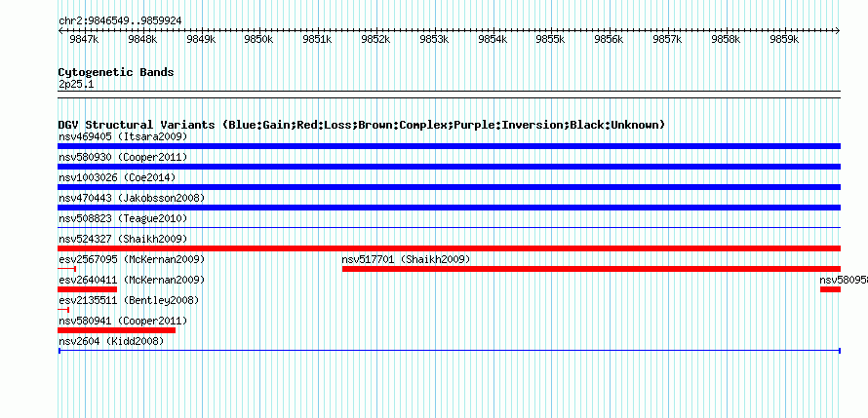Click the 9851k ruler label
Screen dimensions: 868x418
click(x=317, y=39)
